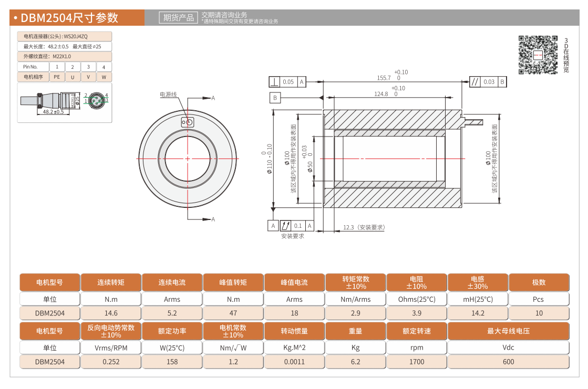The height and width of the screenshot is (389, 588).
Task: Click the 极数 header
Action: [539, 282]
